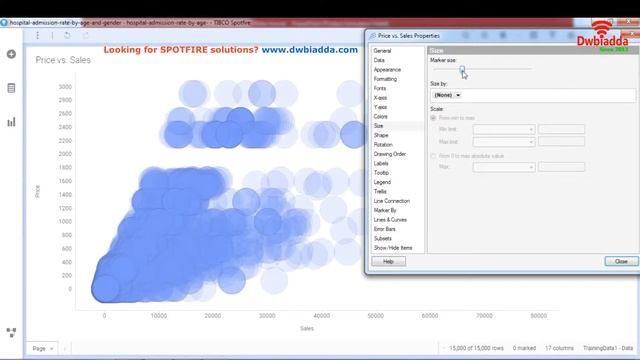Click the redo arrow in top toolbar
The width and height of the screenshot is (640, 360).
click(86, 36)
